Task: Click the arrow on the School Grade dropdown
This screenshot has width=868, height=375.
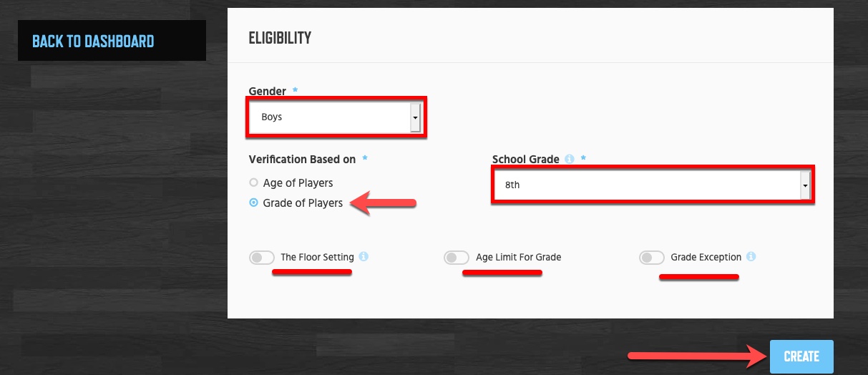Action: click(804, 185)
